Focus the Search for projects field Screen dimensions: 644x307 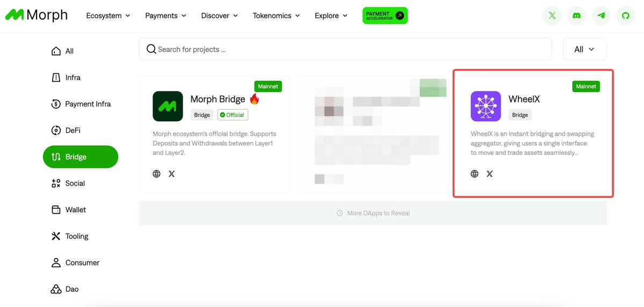(345, 49)
